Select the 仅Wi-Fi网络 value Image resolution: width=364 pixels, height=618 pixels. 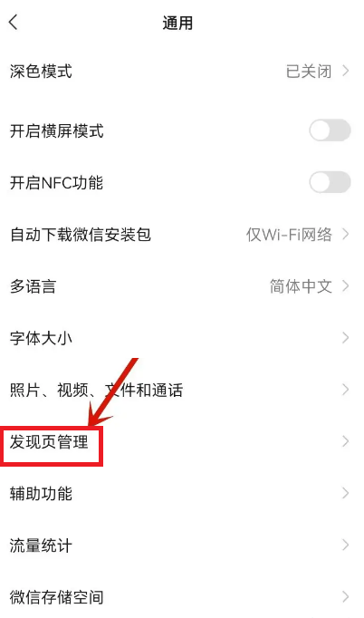tap(289, 235)
